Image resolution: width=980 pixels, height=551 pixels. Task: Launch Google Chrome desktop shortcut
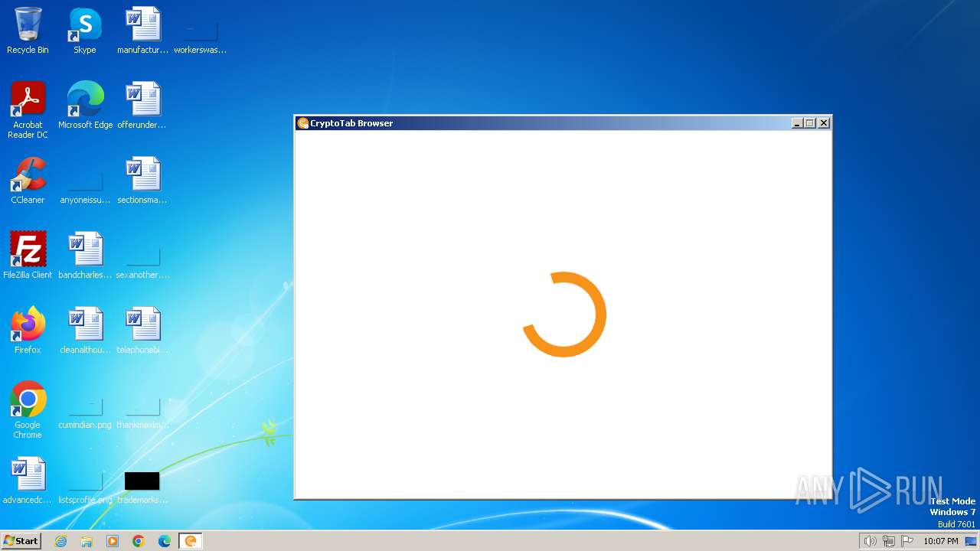pos(28,410)
